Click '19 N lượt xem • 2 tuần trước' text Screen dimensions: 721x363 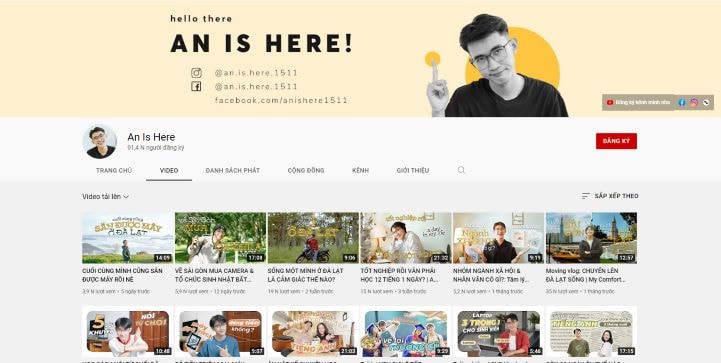coord(302,292)
